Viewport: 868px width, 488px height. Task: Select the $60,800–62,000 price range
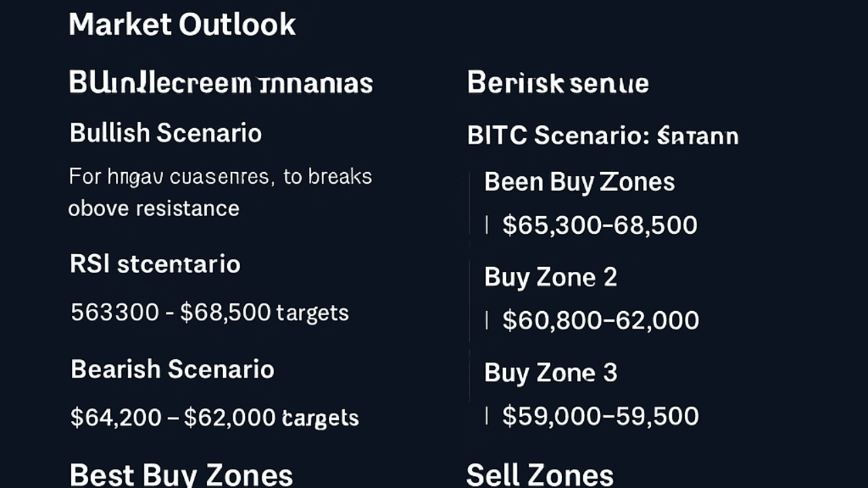point(600,320)
